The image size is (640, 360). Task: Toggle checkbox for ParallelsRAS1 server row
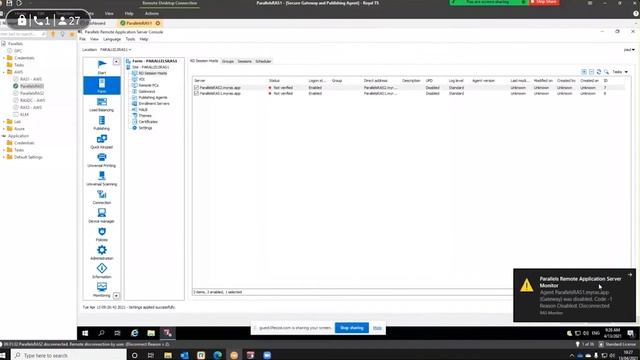196,93
